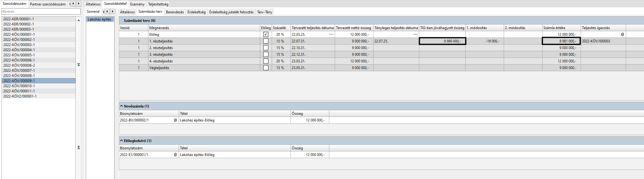Select contract 2022-KÖV2/000001-1
This screenshot has width=644, height=179.
point(38,96)
